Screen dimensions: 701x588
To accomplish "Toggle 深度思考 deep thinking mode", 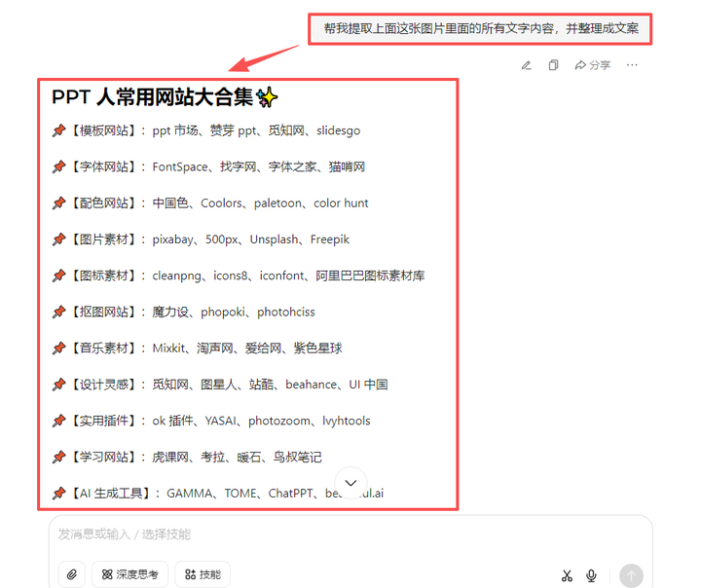I will click(x=130, y=574).
